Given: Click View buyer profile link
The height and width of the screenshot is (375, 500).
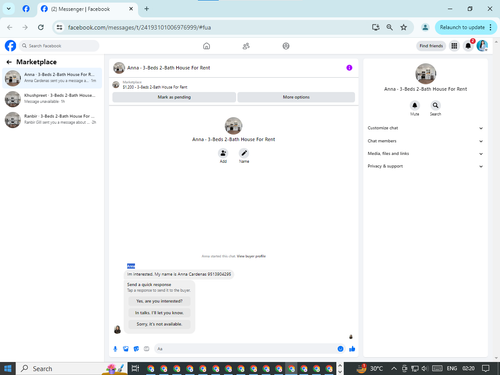Looking at the screenshot, I should click(251, 256).
